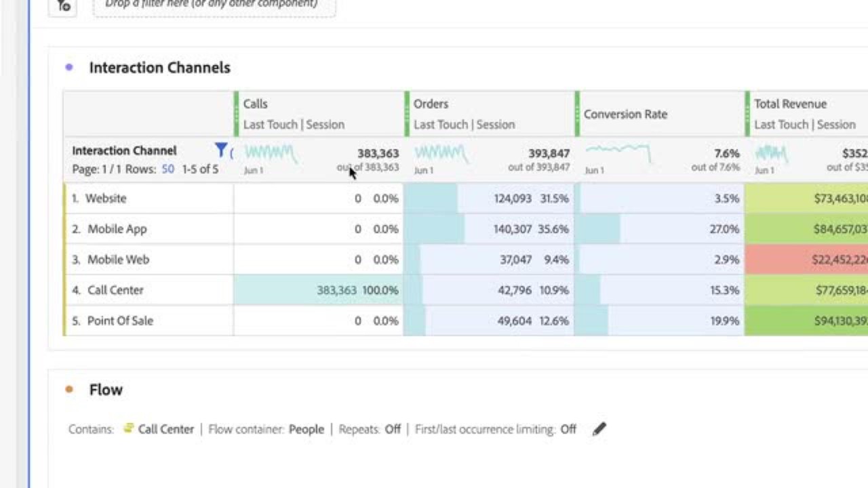The width and height of the screenshot is (868, 488).
Task: Click the drop a filter here zone
Action: point(214,5)
